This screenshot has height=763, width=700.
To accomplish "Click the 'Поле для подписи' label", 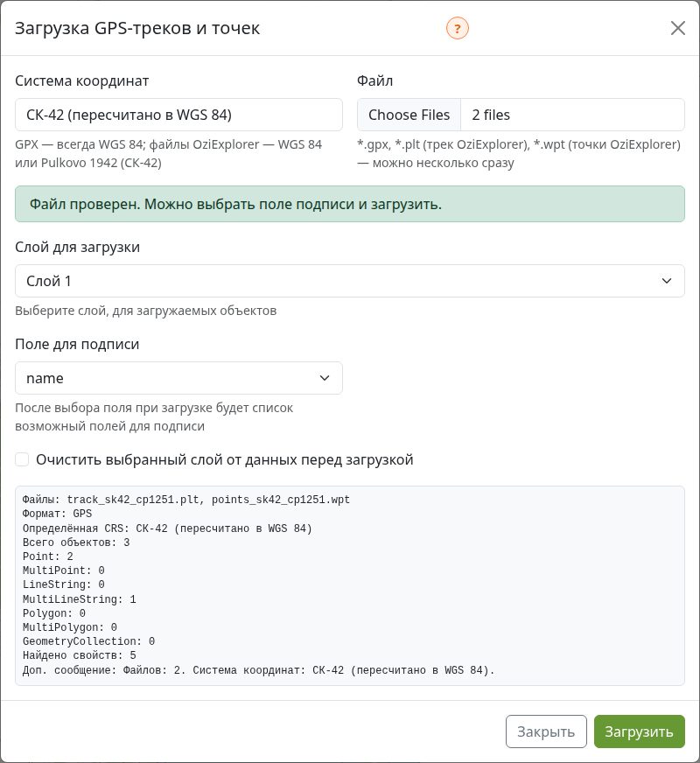I will [x=77, y=345].
